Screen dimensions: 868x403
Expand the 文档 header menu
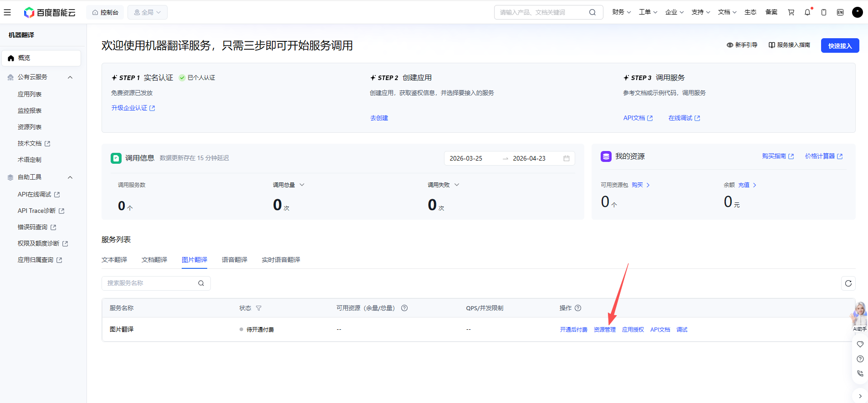727,12
